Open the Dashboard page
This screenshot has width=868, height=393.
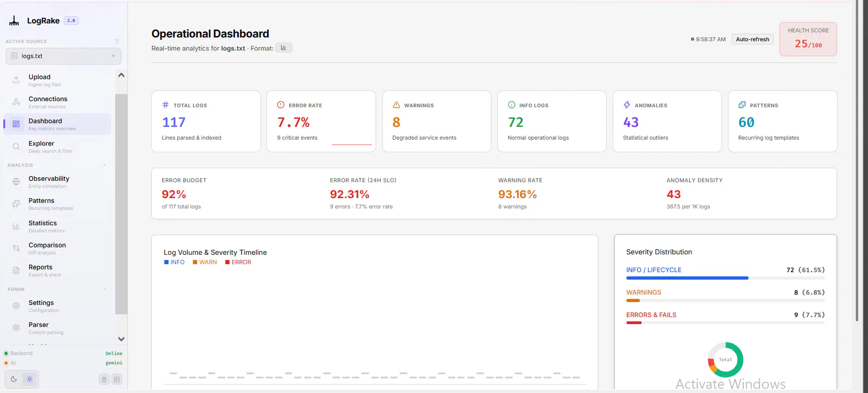pyautogui.click(x=58, y=124)
